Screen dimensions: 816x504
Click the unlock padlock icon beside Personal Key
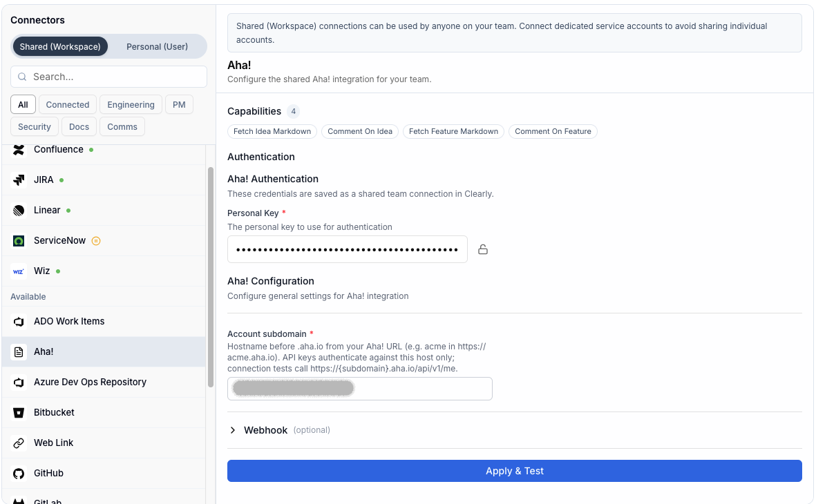(483, 250)
